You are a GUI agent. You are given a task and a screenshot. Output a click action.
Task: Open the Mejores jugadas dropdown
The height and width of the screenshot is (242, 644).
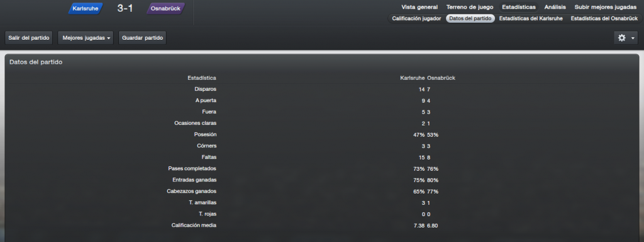(86, 38)
